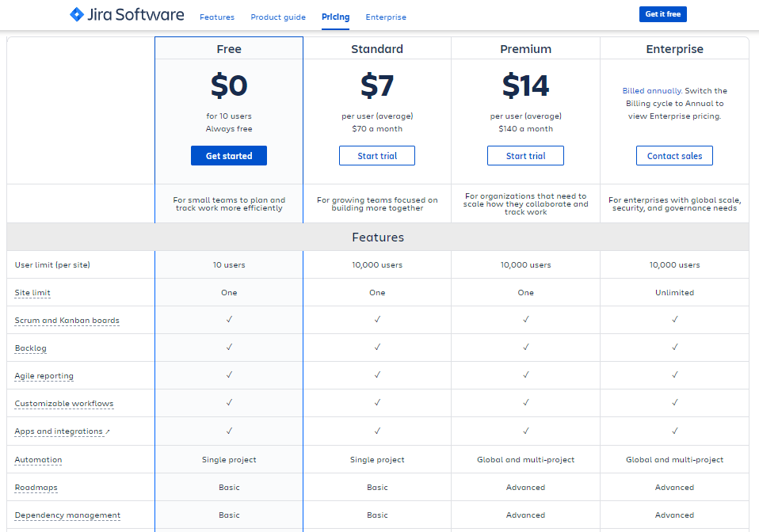The height and width of the screenshot is (532, 759).
Task: Click the Roadmaps feature label
Action: pos(36,488)
